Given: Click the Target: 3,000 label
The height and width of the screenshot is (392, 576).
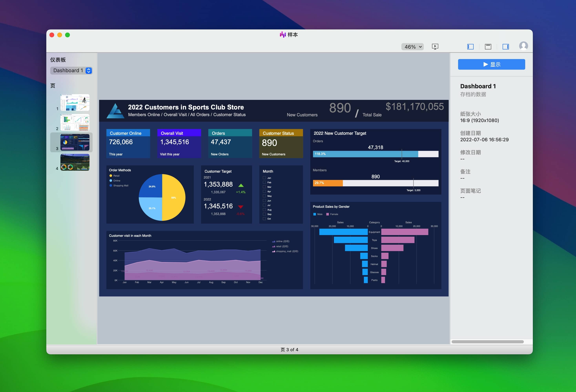Looking at the screenshot, I should coord(413,190).
